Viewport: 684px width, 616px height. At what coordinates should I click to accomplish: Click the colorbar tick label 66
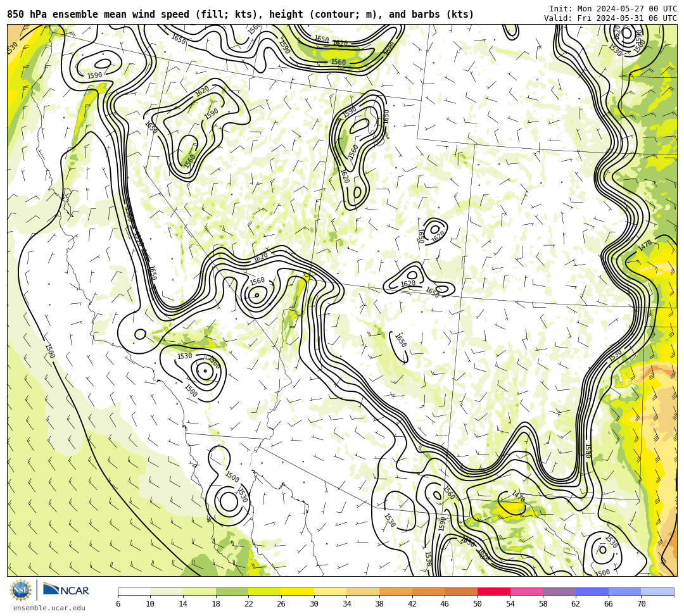(609, 604)
